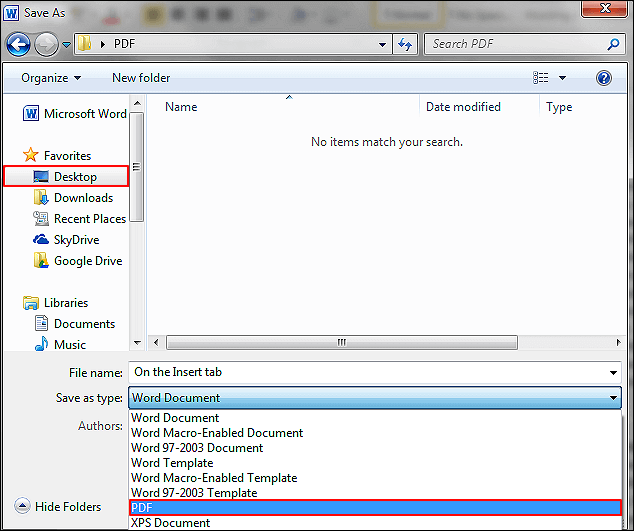Viewport: 634px width, 531px height.
Task: Select Downloads folder in Favorites
Action: (83, 198)
